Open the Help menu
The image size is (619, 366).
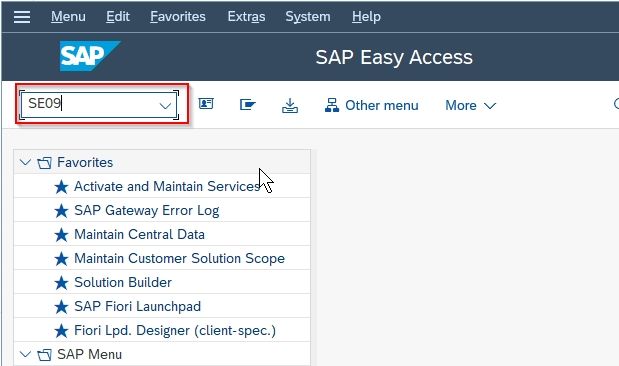tap(366, 17)
